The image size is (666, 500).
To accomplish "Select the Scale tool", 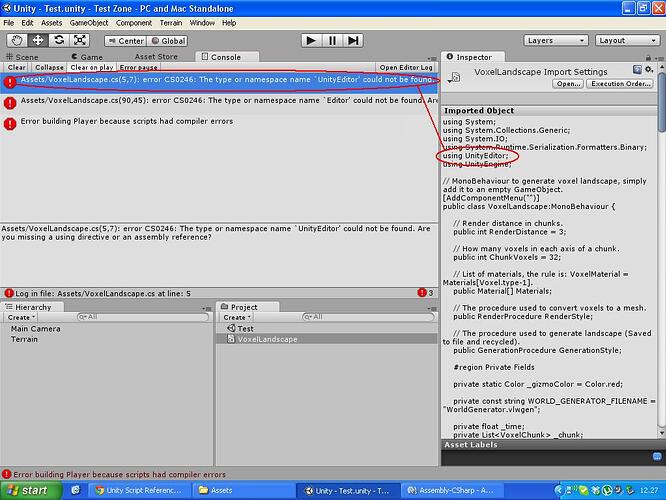I will (79, 40).
